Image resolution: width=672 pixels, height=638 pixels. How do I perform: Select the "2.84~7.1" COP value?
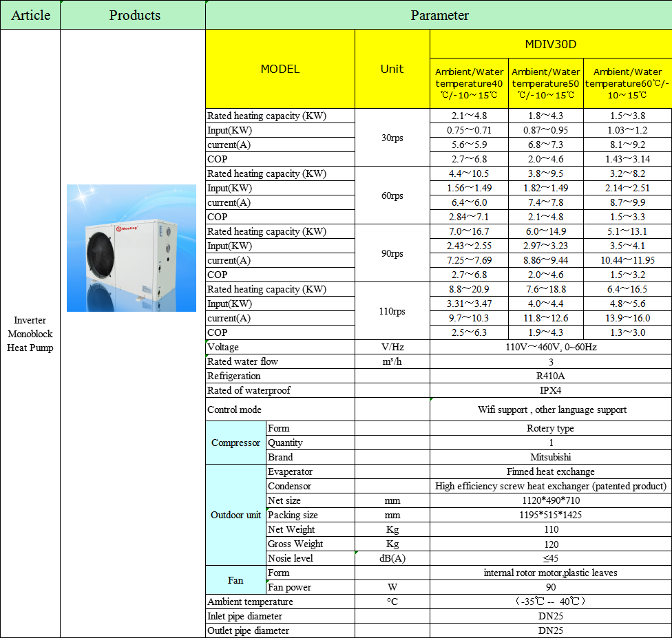(x=470, y=217)
